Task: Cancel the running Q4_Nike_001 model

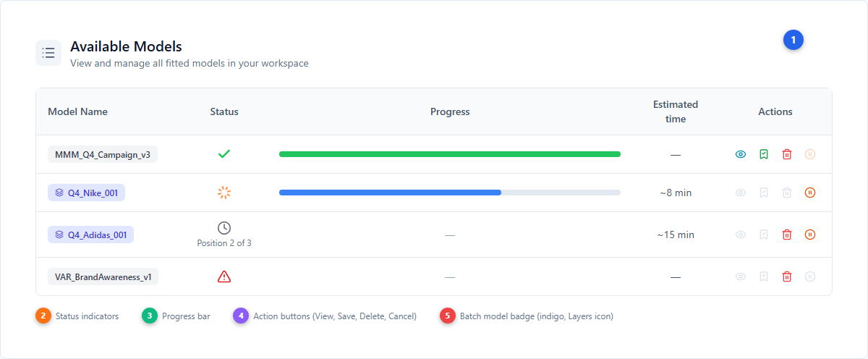Action: point(810,193)
